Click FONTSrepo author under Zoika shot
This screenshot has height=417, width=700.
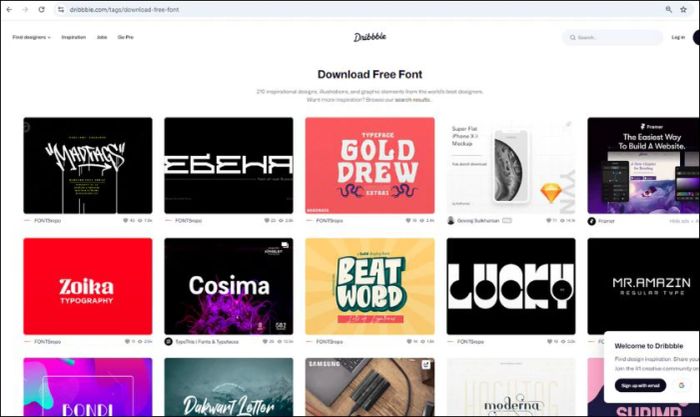click(x=47, y=342)
